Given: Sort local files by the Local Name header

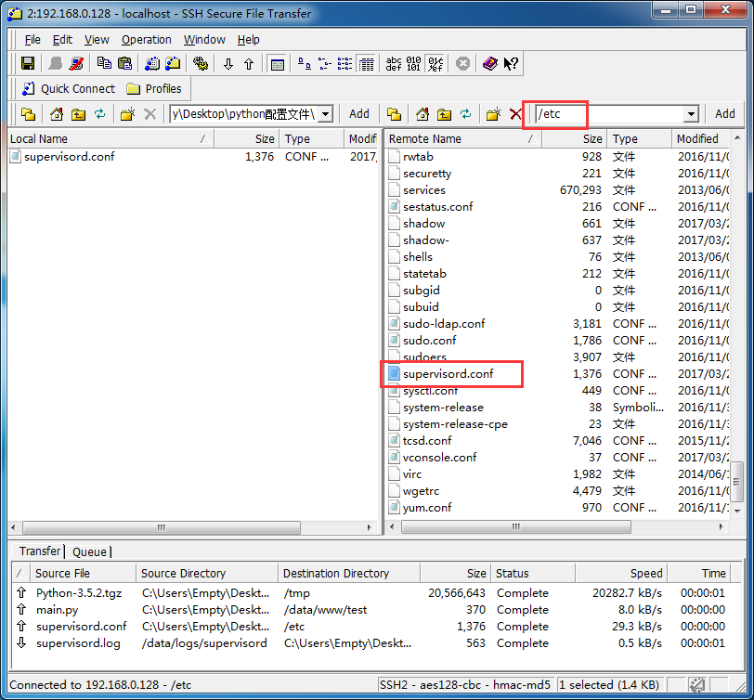Looking at the screenshot, I should pos(110,139).
